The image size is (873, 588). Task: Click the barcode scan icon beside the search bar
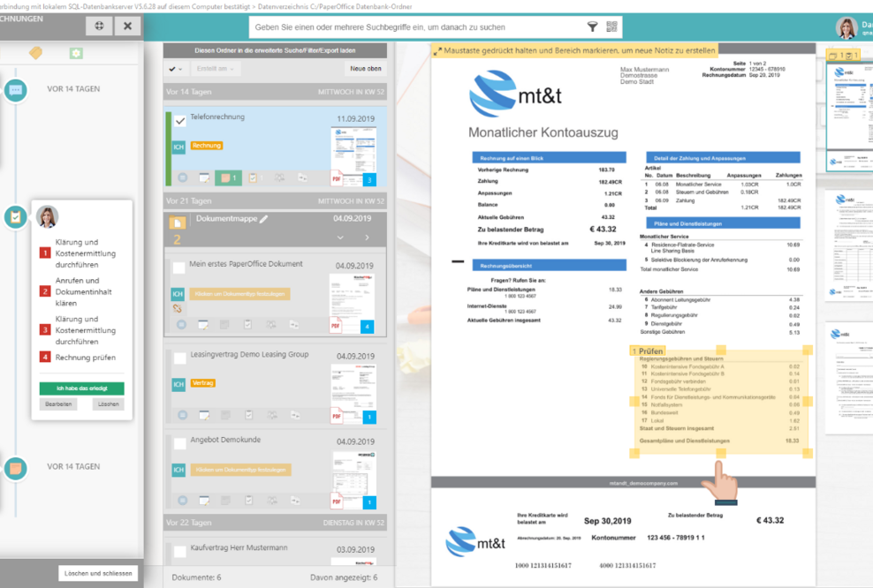611,26
